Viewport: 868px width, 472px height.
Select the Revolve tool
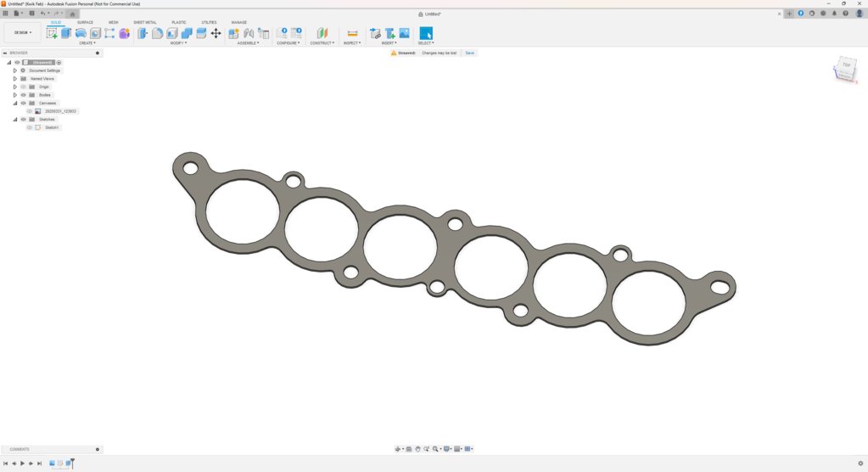point(81,33)
